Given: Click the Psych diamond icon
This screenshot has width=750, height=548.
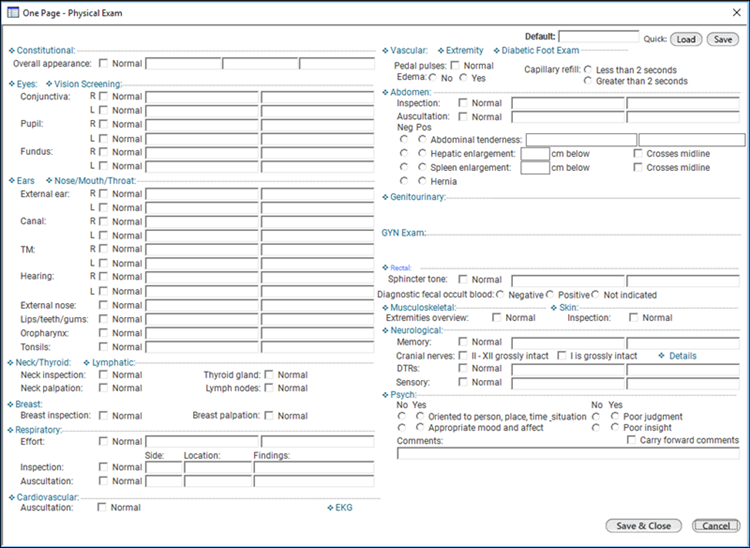Looking at the screenshot, I should click(386, 395).
